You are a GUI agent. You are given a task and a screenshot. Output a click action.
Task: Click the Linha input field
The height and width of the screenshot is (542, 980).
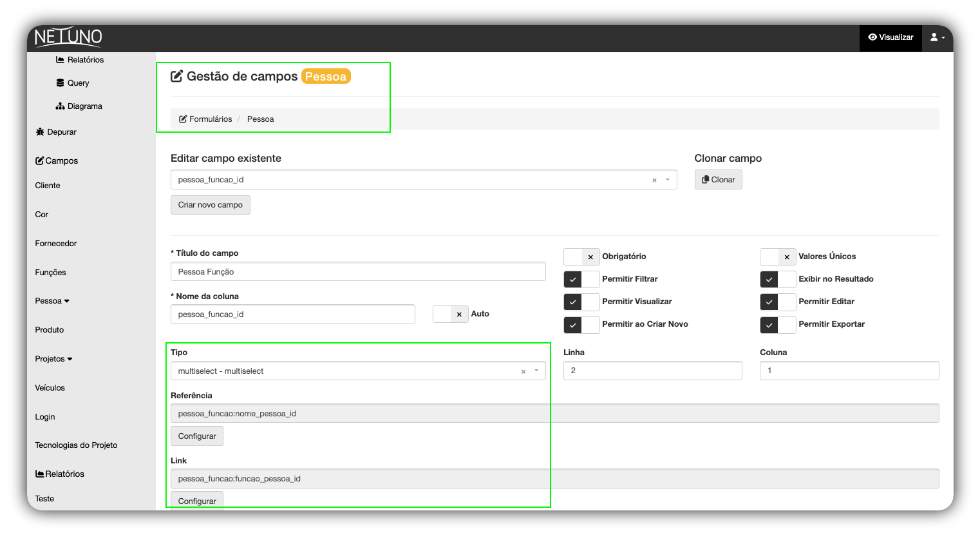[x=652, y=370]
